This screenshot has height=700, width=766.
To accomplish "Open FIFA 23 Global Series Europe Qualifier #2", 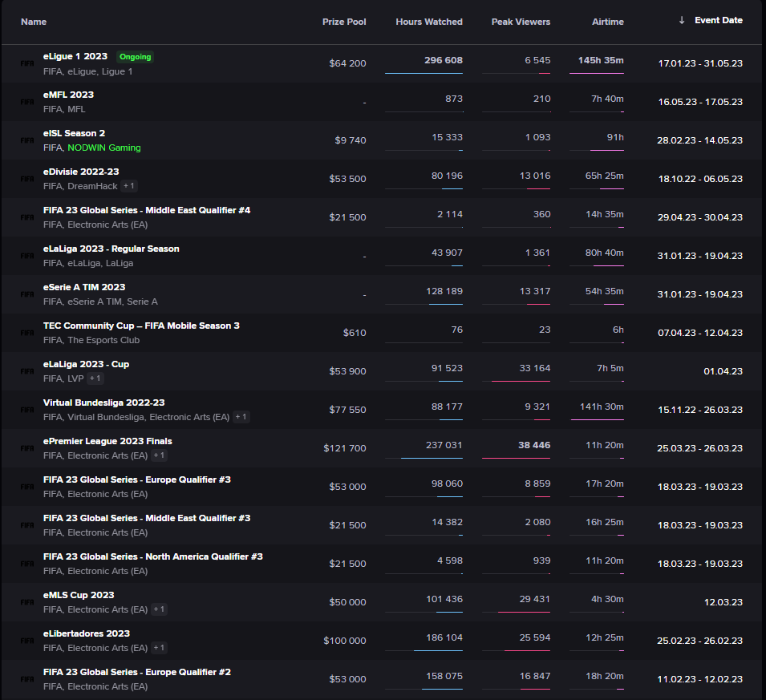I will [137, 672].
